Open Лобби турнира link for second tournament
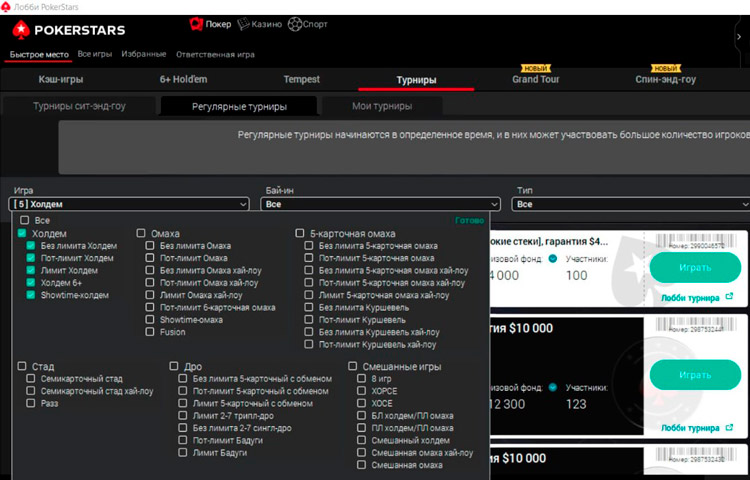 (x=690, y=428)
